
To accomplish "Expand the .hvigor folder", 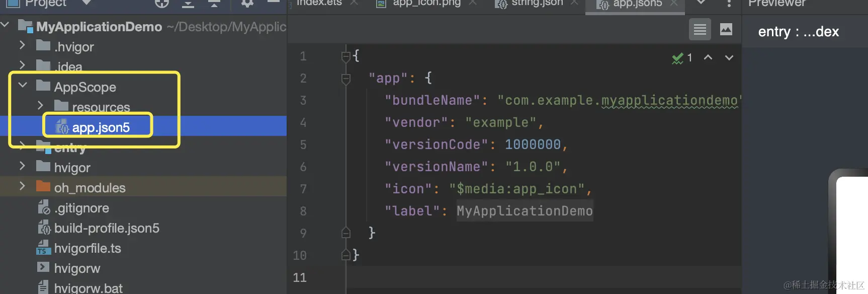I will click(x=22, y=45).
